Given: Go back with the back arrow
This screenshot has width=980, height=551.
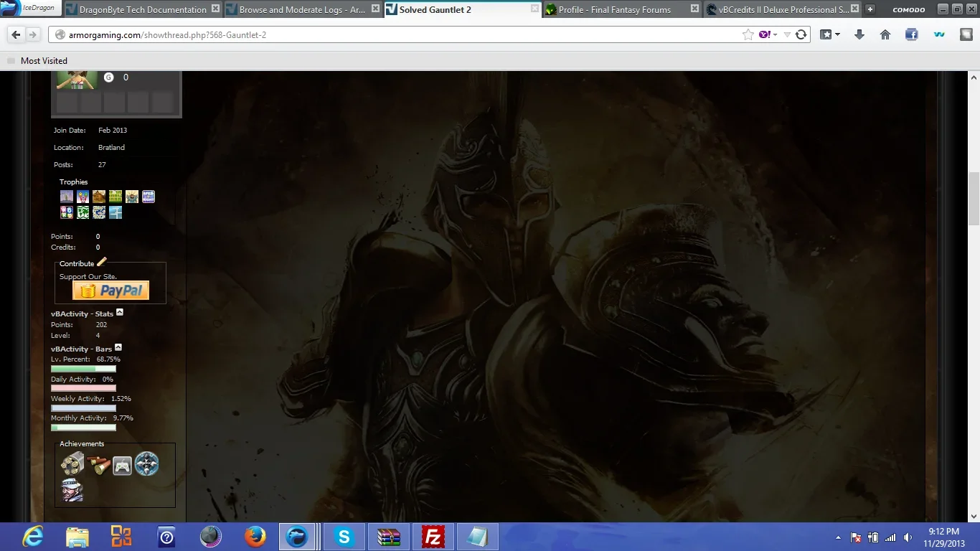Looking at the screenshot, I should (x=17, y=34).
